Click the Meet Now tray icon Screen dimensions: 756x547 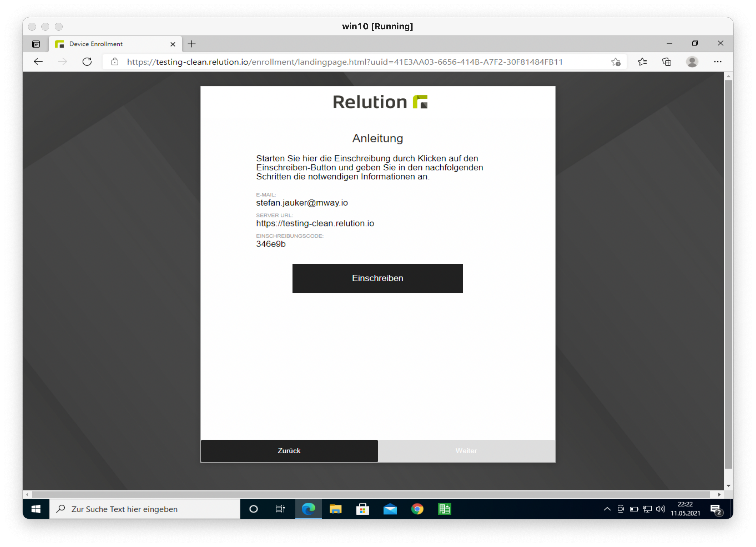tap(620, 509)
